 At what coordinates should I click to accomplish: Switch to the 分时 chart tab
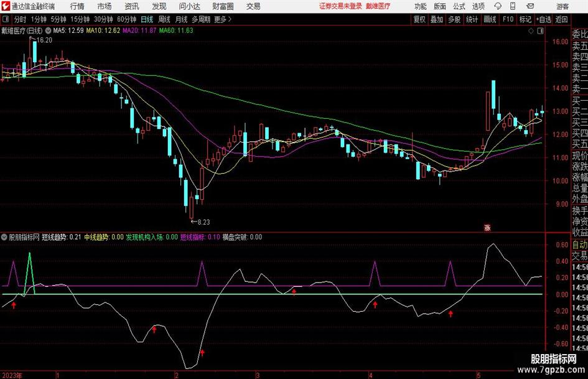(21, 19)
